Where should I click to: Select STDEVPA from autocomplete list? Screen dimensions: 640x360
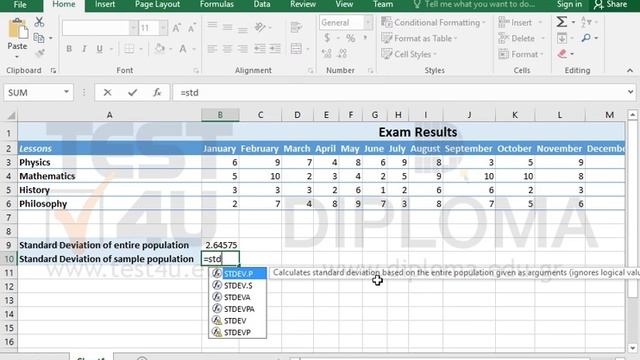[x=238, y=309]
